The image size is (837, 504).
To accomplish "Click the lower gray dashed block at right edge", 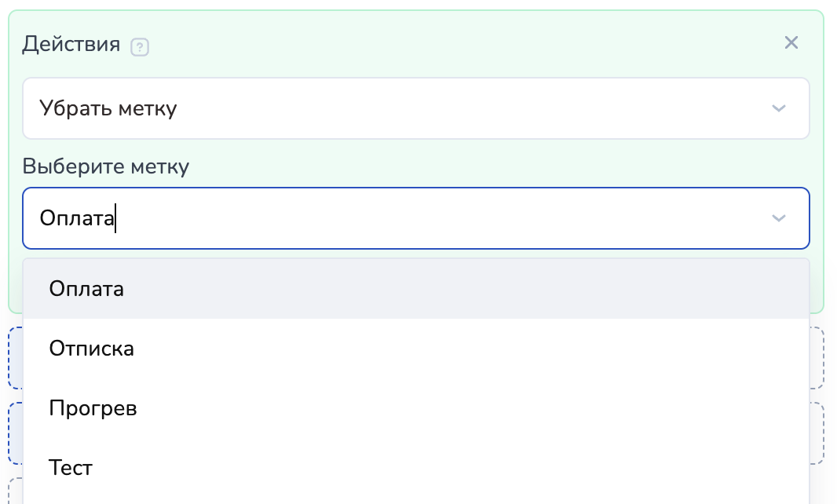I will point(817,433).
